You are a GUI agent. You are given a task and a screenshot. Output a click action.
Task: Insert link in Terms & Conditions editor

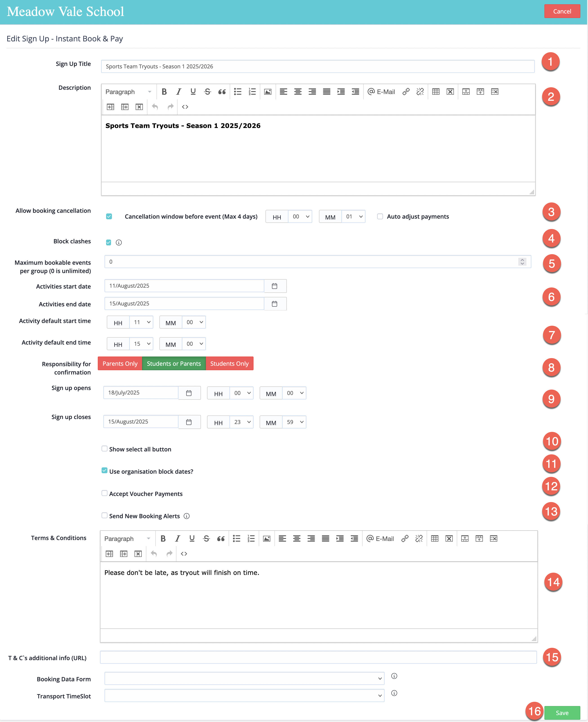pyautogui.click(x=405, y=538)
